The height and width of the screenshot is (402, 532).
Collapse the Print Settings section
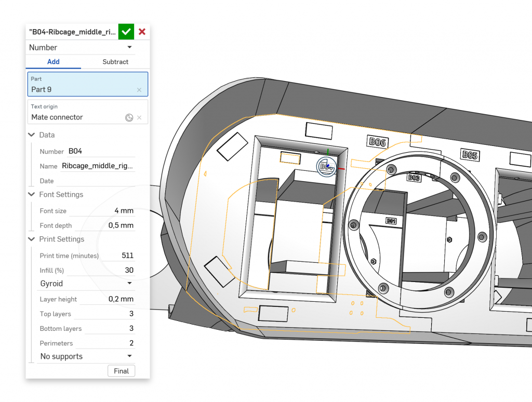(x=32, y=239)
